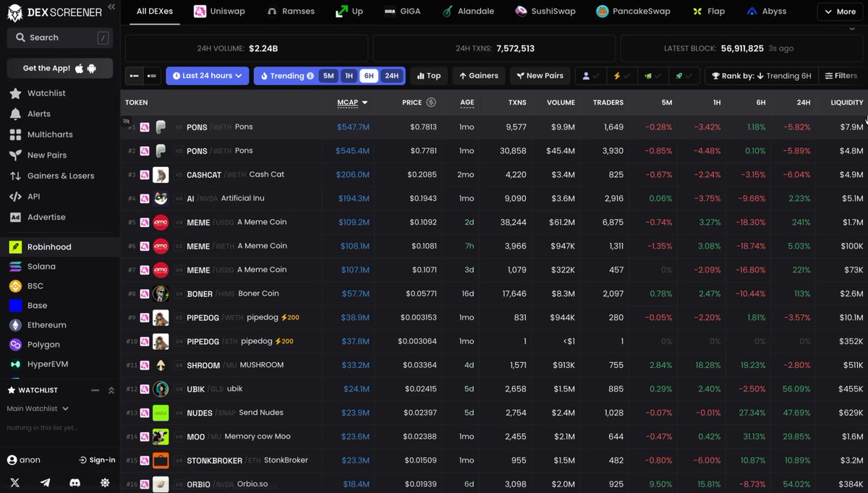Click the Sign-in link
The height and width of the screenshot is (493, 868).
point(97,460)
